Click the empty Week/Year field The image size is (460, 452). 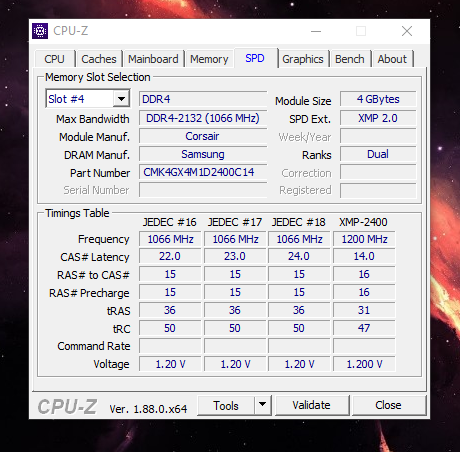click(x=378, y=136)
